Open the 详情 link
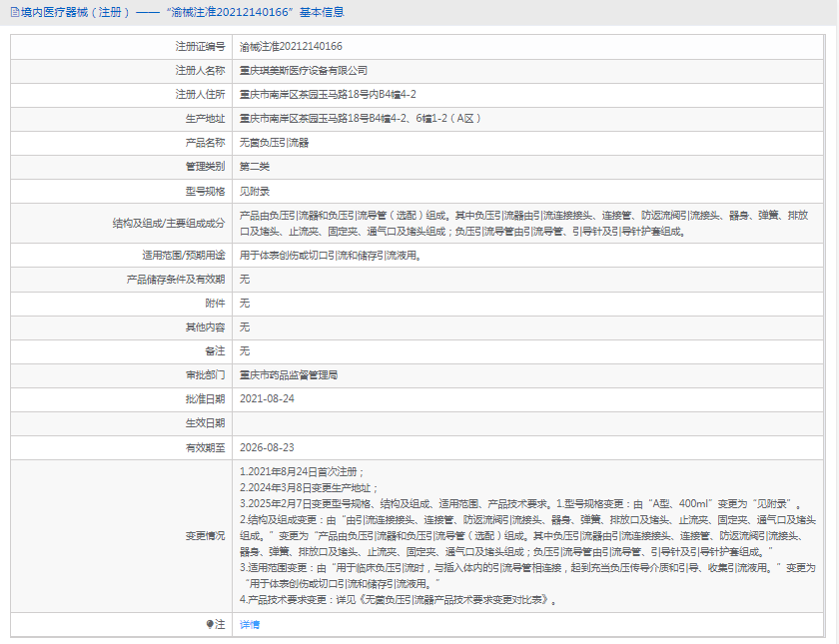This screenshot has width=839, height=644. (x=250, y=624)
